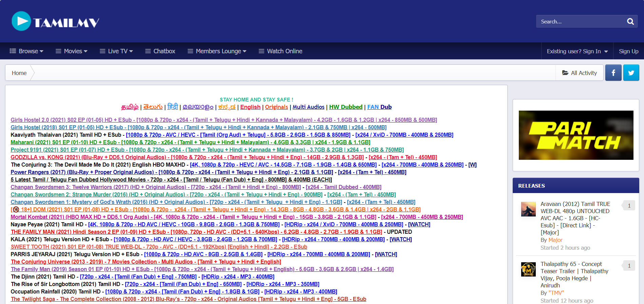Expand the Browse dropdown menu

coord(26,51)
